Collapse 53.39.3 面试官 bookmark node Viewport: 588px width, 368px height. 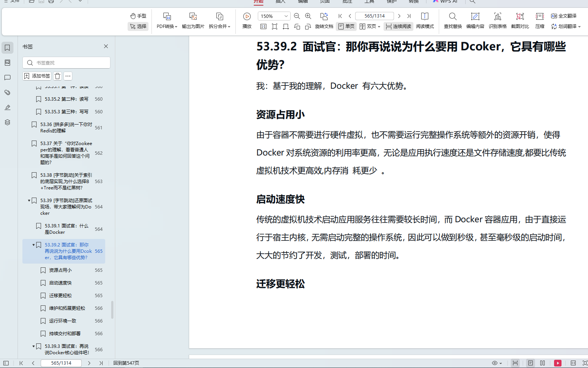tap(34, 346)
